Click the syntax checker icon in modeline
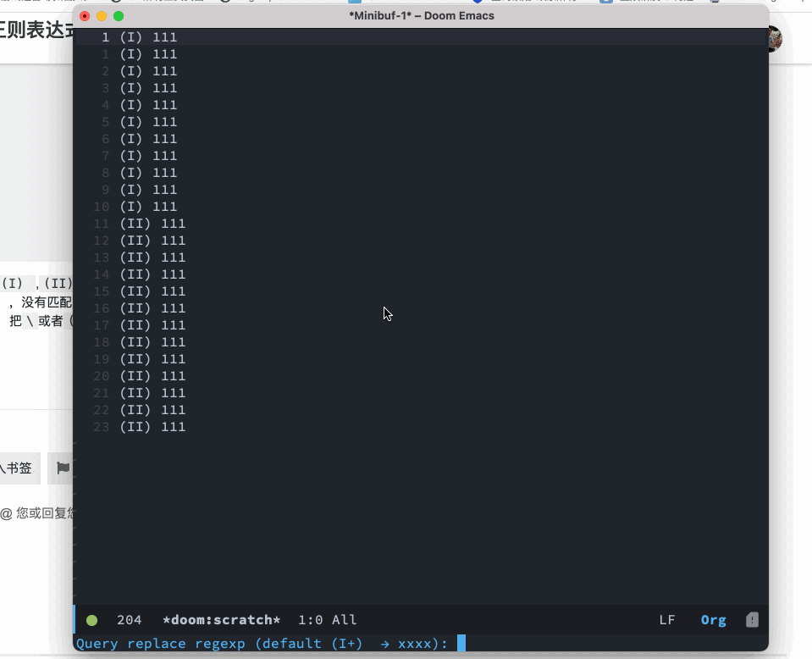Screen dimensions: 812x659 (752, 620)
